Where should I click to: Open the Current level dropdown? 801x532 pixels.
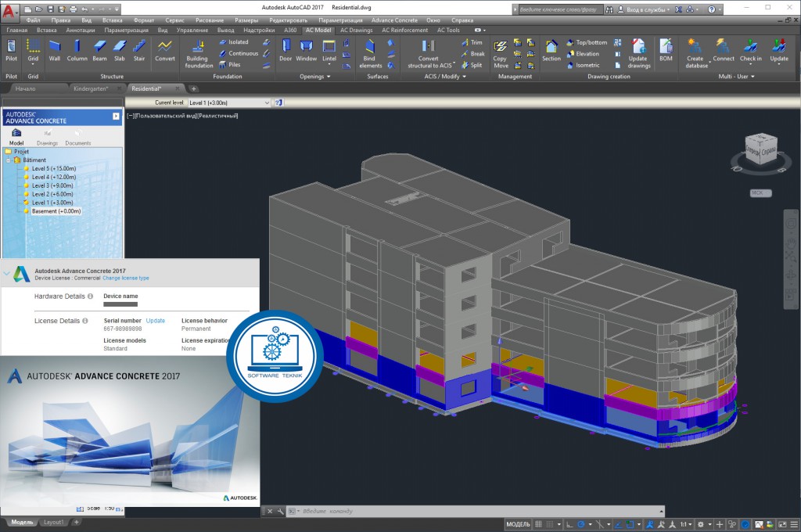coord(267,102)
